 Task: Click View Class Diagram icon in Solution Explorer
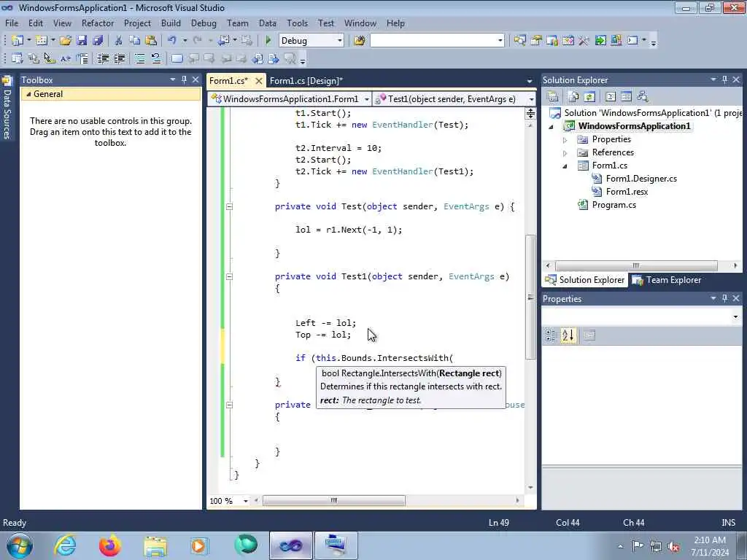[642, 97]
